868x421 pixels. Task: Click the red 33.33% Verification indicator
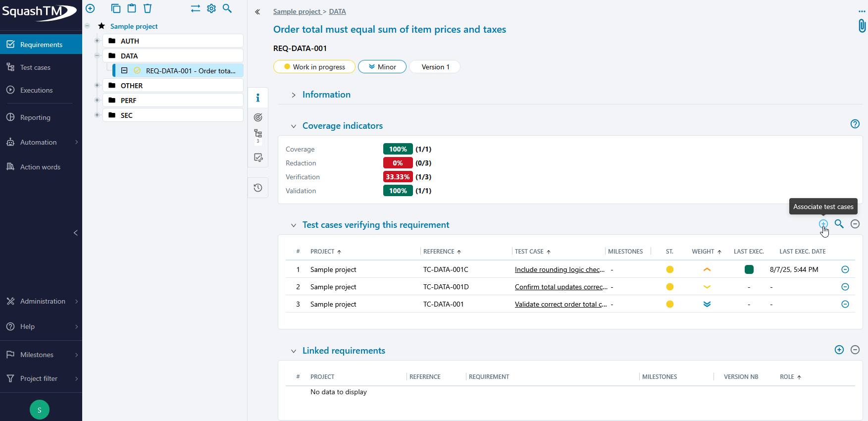[x=398, y=177]
